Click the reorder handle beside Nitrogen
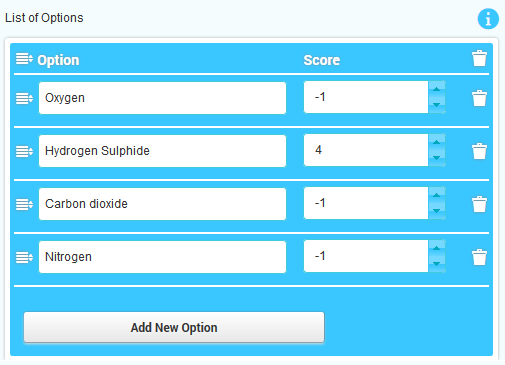The image size is (505, 365). 24,257
